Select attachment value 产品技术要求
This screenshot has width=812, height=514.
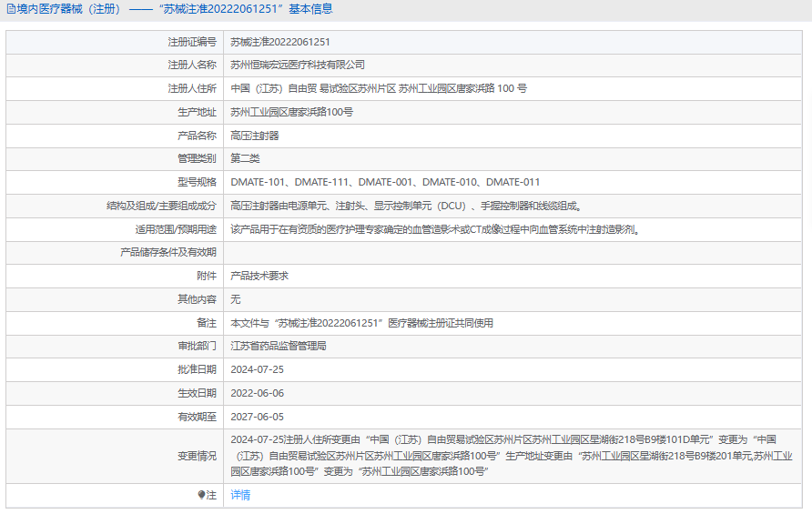tap(259, 276)
